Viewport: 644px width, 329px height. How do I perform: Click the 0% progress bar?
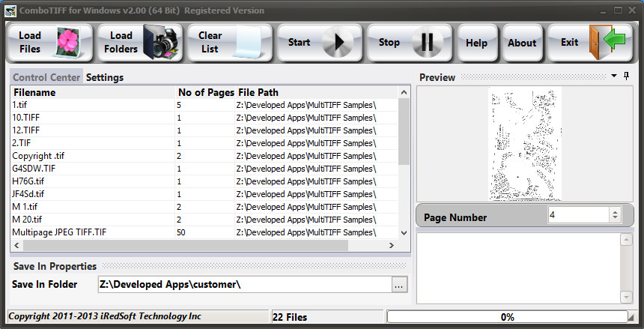pos(507,317)
